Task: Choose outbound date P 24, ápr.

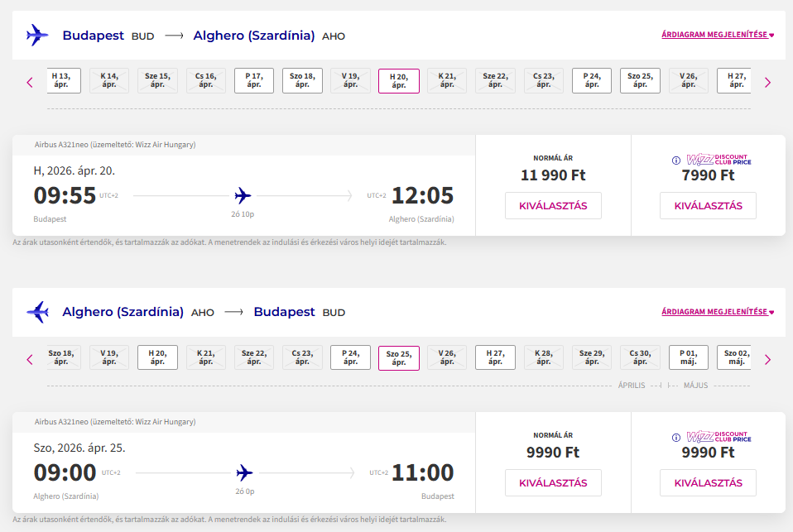Action: (x=592, y=80)
